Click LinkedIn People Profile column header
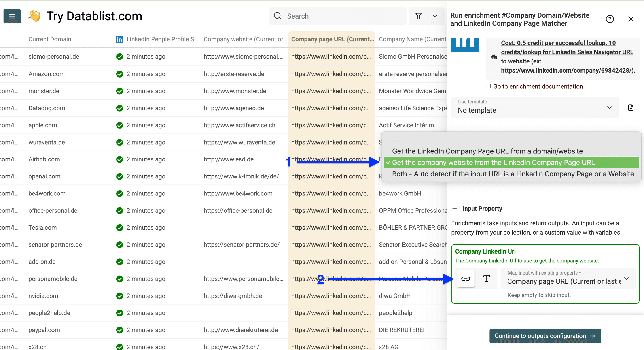Image resolution: width=644 pixels, height=350 pixels. 162,39
